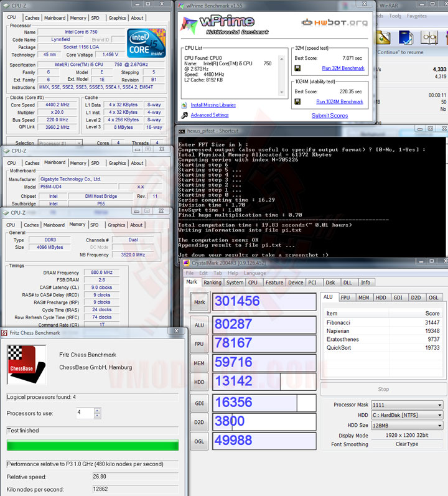Image resolution: width=448 pixels, height=496 pixels.
Task: Click the Kilo nodes per second value 12862
Action: [136, 489]
